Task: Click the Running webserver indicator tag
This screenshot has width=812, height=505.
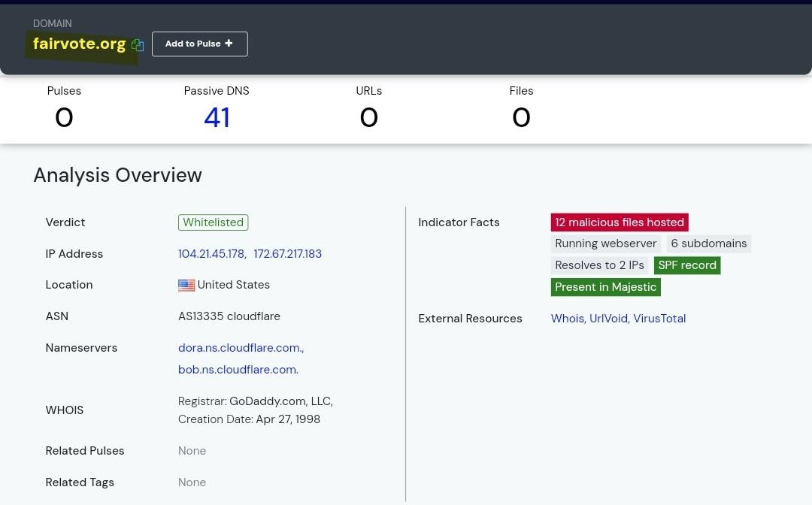Action: pyautogui.click(x=605, y=243)
